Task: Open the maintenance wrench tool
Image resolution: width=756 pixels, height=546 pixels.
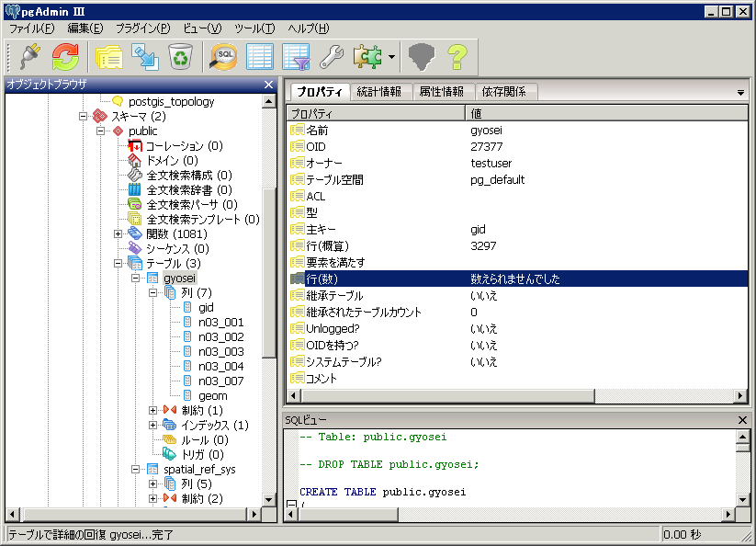Action: [x=331, y=57]
